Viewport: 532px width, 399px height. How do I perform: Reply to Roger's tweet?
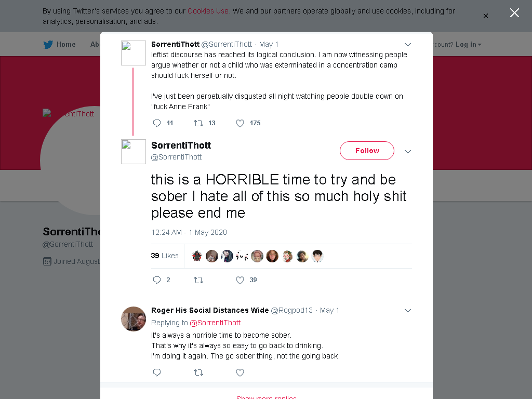(x=157, y=373)
